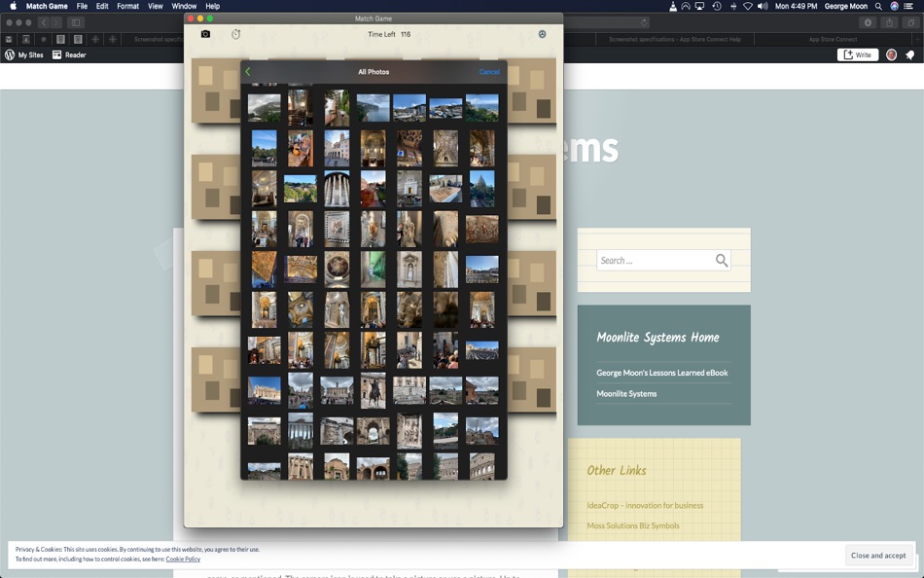Open the Cookie Policy link

point(183,559)
